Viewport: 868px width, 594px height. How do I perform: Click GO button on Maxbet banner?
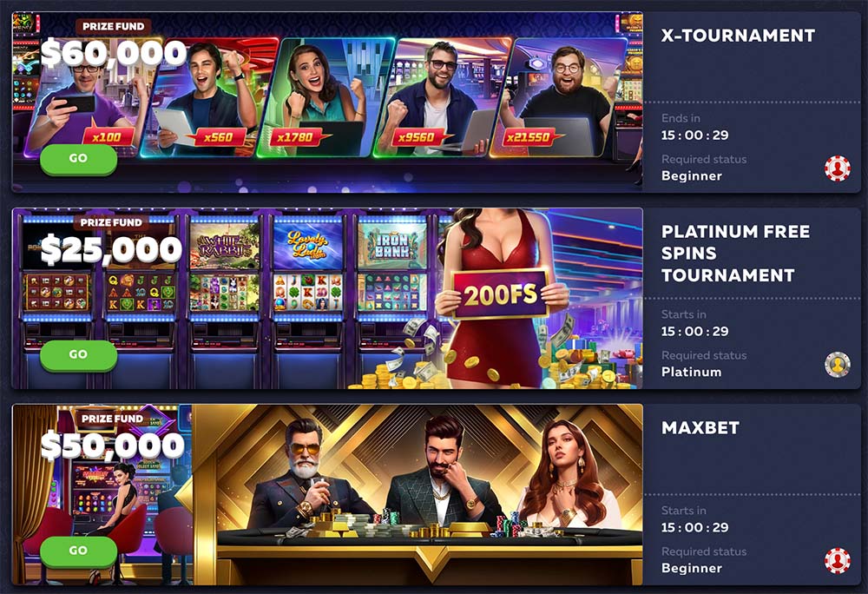click(x=78, y=551)
